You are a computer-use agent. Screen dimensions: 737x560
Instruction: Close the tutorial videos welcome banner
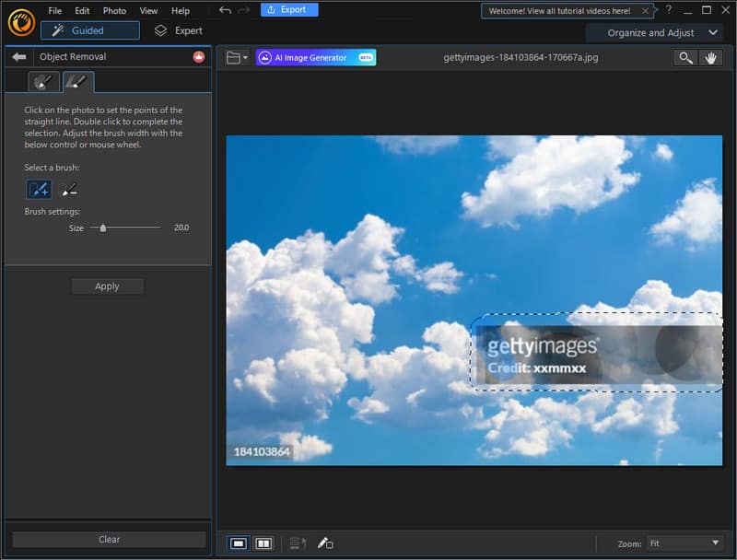point(646,11)
